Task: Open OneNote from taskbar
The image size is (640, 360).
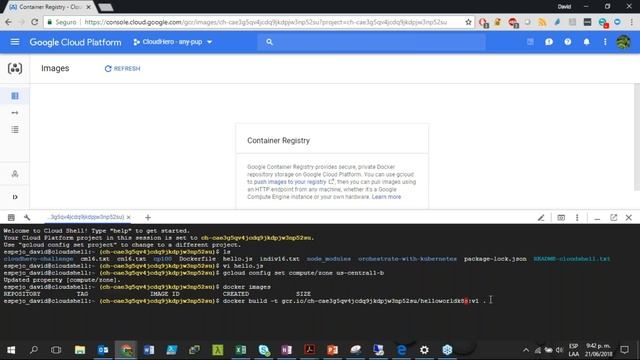Action: (x=287, y=350)
